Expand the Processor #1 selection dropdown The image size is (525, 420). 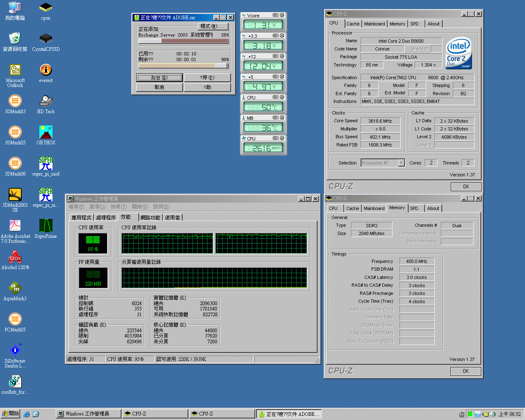coord(401,163)
